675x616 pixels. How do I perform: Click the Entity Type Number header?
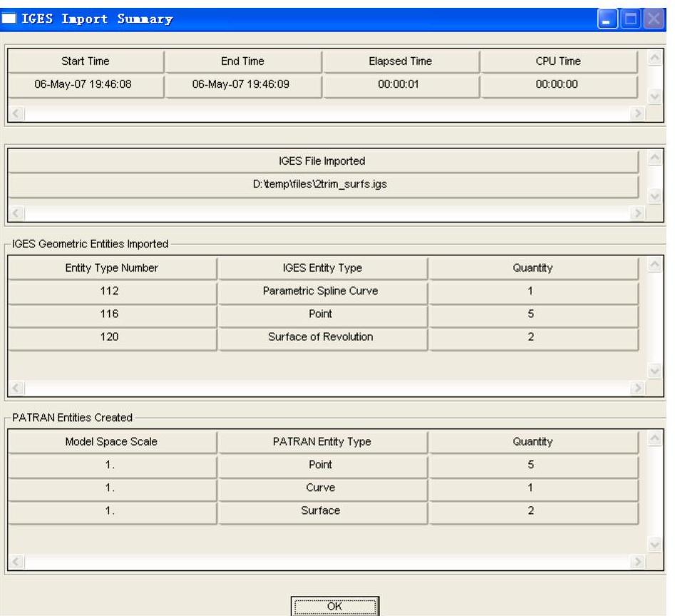[x=112, y=268]
